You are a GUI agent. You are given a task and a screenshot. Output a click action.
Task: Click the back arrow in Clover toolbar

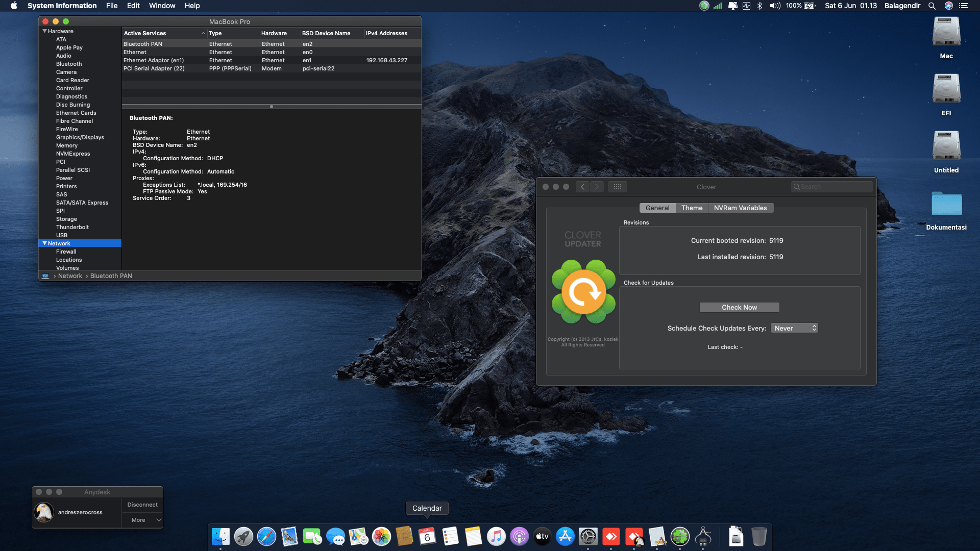point(582,187)
